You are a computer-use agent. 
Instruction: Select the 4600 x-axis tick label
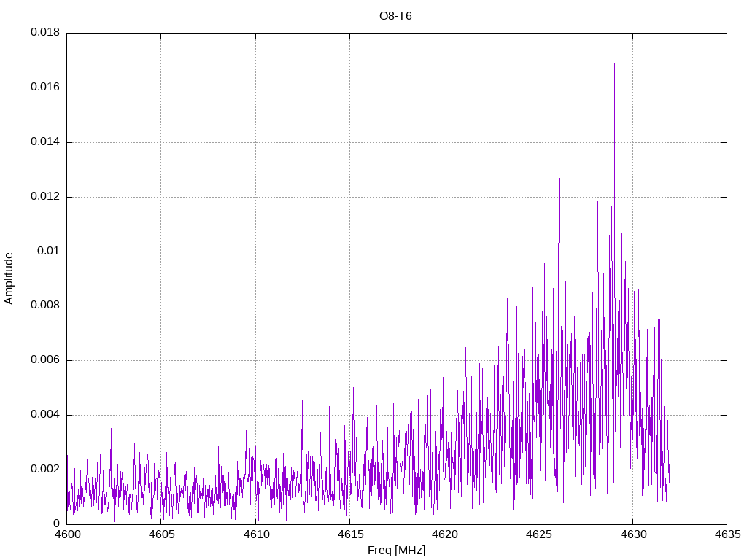coord(67,534)
